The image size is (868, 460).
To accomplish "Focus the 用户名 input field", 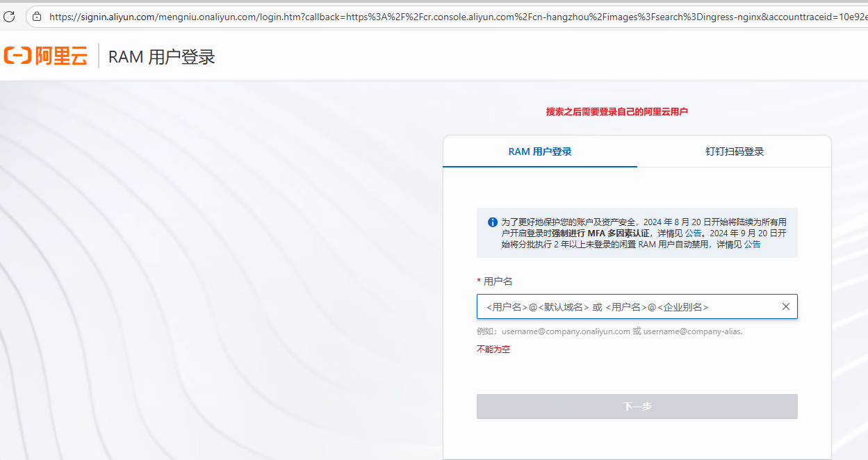I will [637, 306].
